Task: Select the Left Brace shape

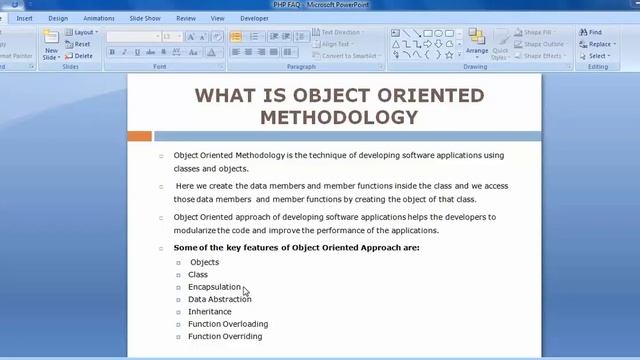Action: 428,55
